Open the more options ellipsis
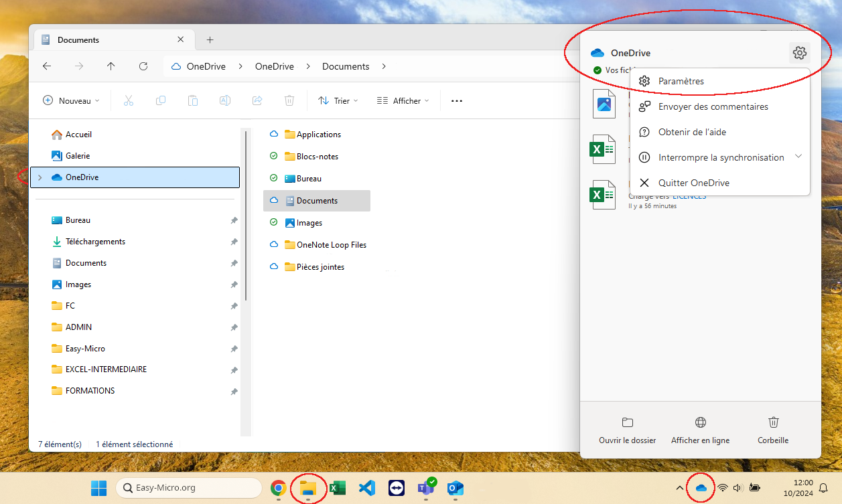 coord(457,100)
